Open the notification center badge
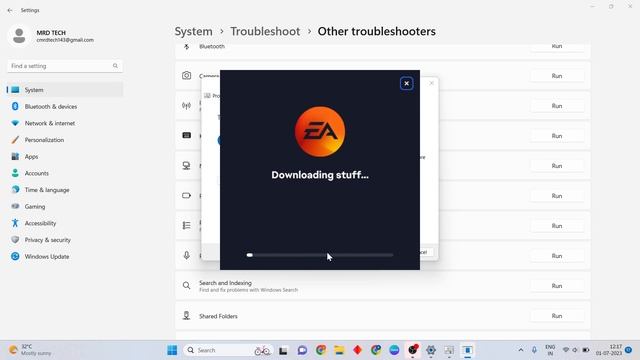Image resolution: width=640 pixels, height=360 pixels. point(629,350)
